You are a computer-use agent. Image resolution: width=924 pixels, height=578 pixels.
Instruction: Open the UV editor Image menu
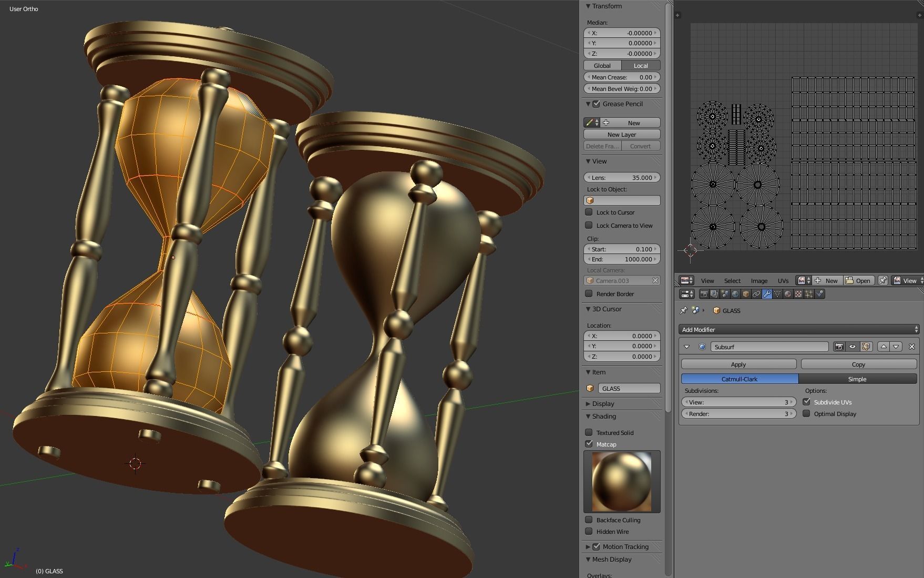coord(759,280)
